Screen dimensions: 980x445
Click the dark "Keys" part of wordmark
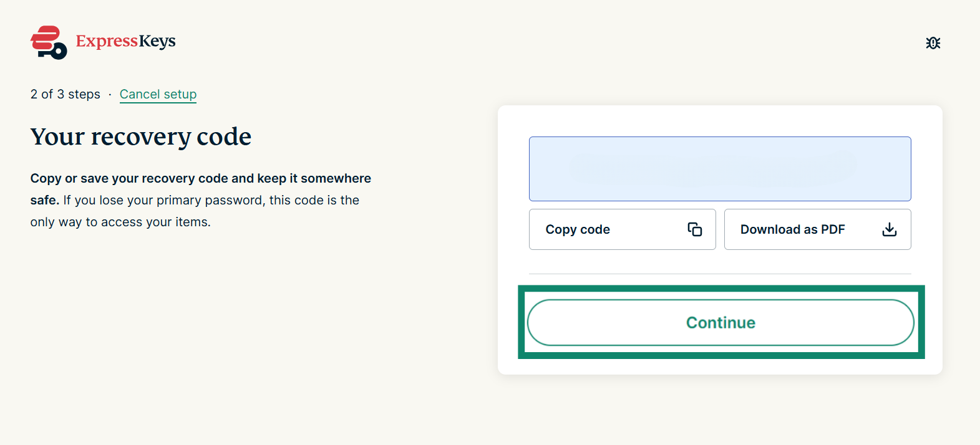pyautogui.click(x=157, y=41)
